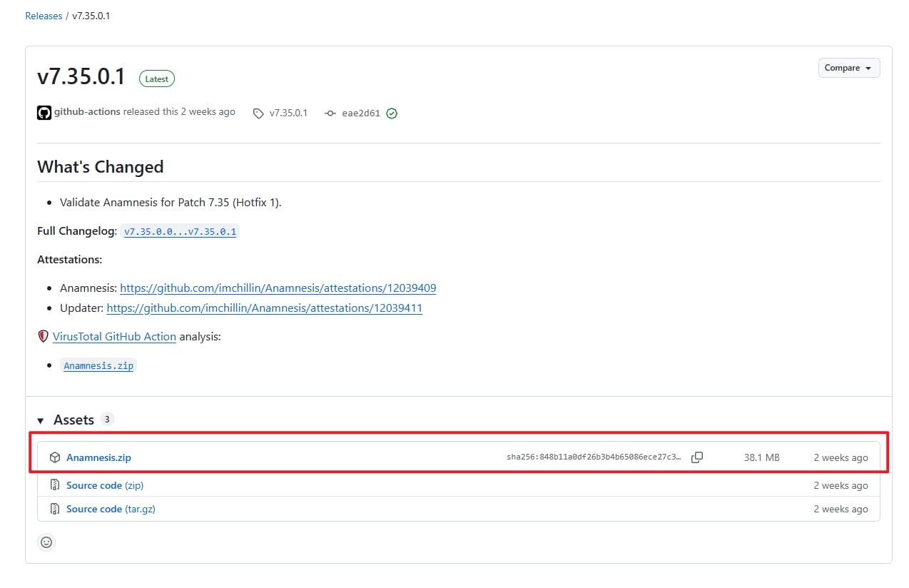Open the Compare dropdown
This screenshot has width=909, height=588.
(848, 68)
